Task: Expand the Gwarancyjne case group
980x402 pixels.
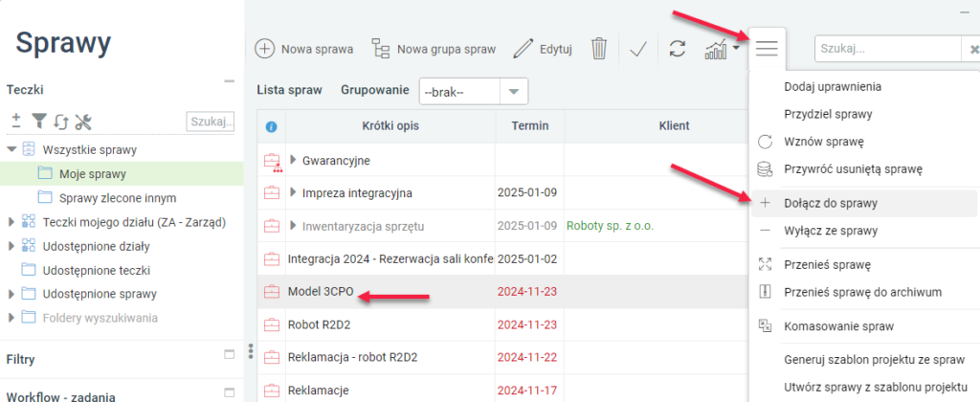Action: pos(293,160)
